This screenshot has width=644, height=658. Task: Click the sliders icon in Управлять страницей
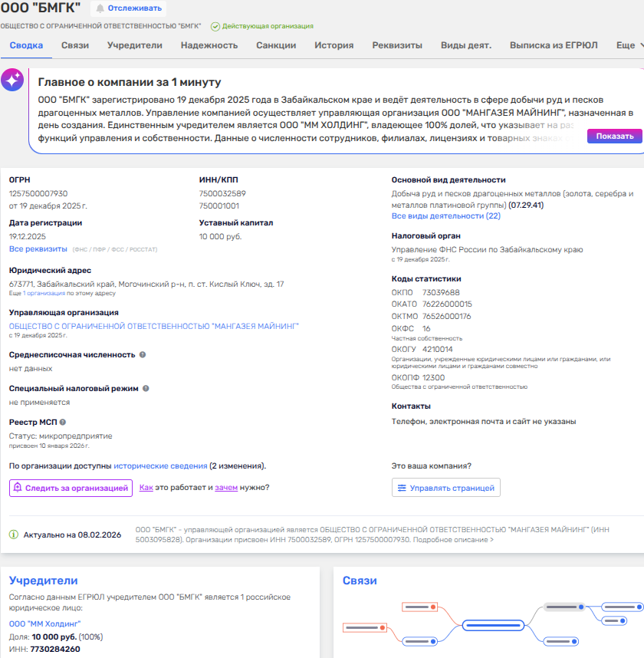[x=401, y=488]
